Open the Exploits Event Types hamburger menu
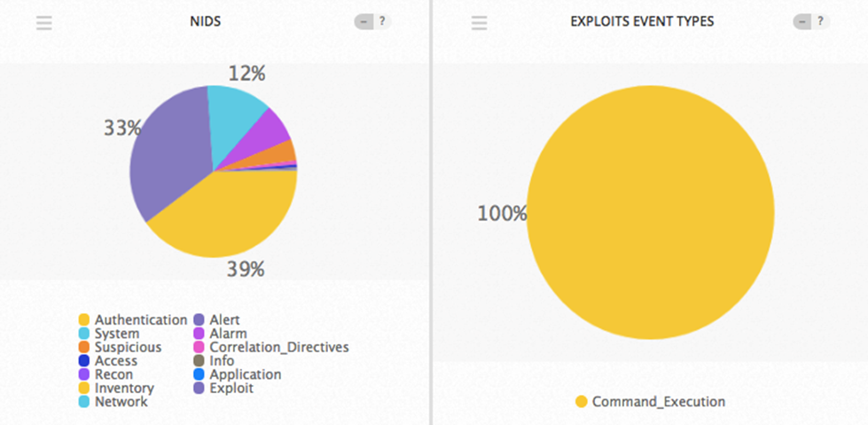This screenshot has height=425, width=868. [479, 23]
